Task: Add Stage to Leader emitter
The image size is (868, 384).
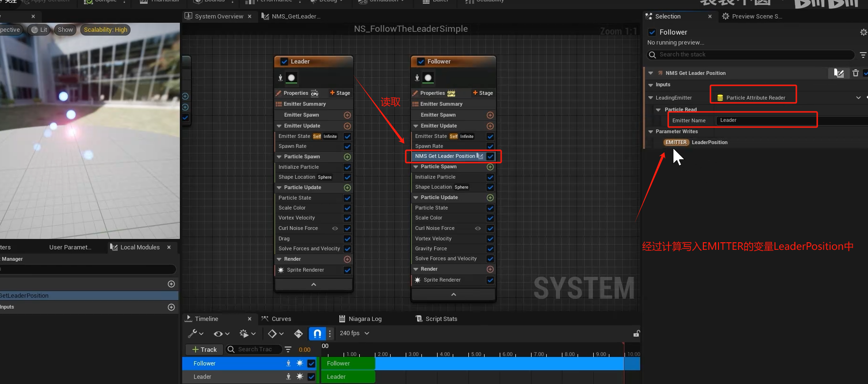Action: tap(340, 93)
